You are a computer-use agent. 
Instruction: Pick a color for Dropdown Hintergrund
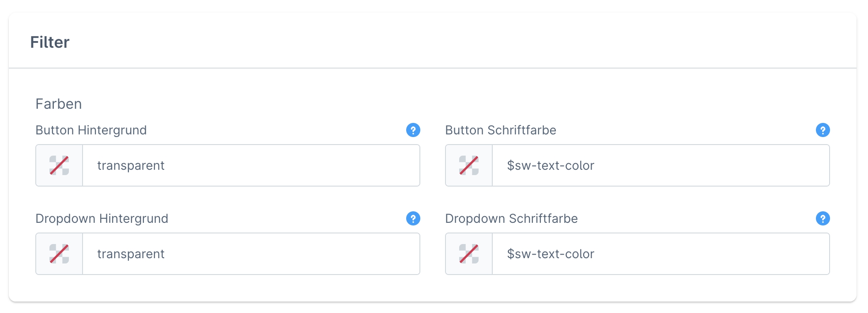pyautogui.click(x=59, y=254)
